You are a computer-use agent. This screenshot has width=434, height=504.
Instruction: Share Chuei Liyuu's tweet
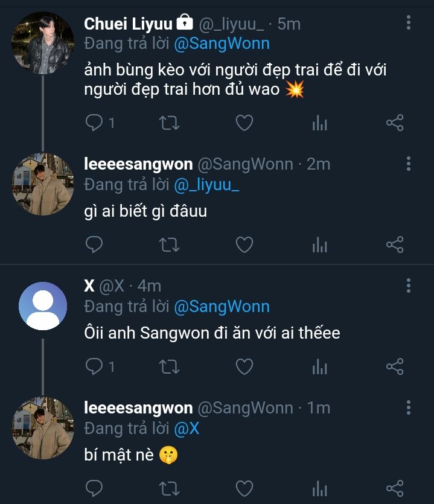[x=395, y=123]
